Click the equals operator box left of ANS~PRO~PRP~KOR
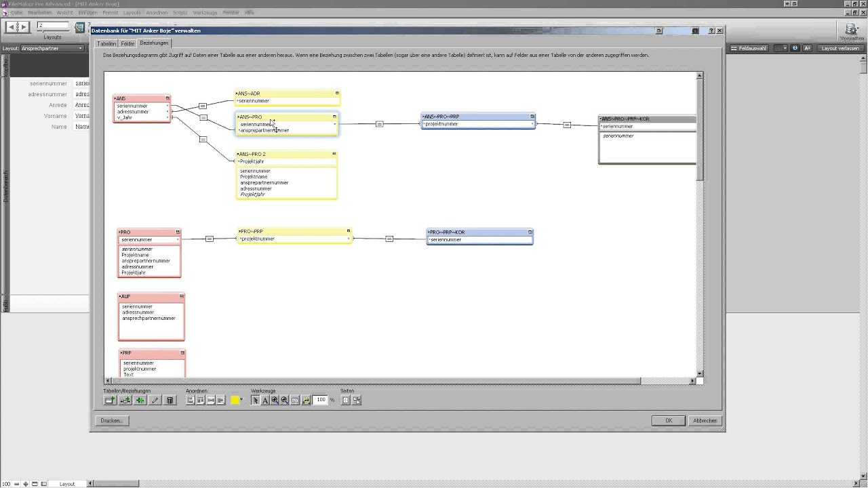Screen dimensions: 868x488 coord(567,125)
